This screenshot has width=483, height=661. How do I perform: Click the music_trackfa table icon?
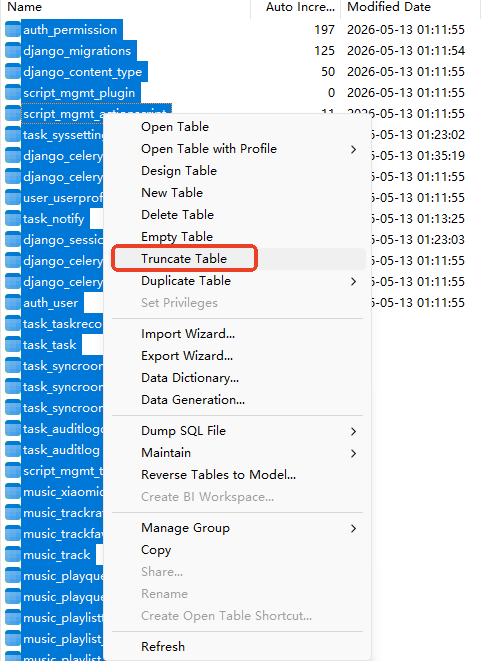tap(13, 534)
